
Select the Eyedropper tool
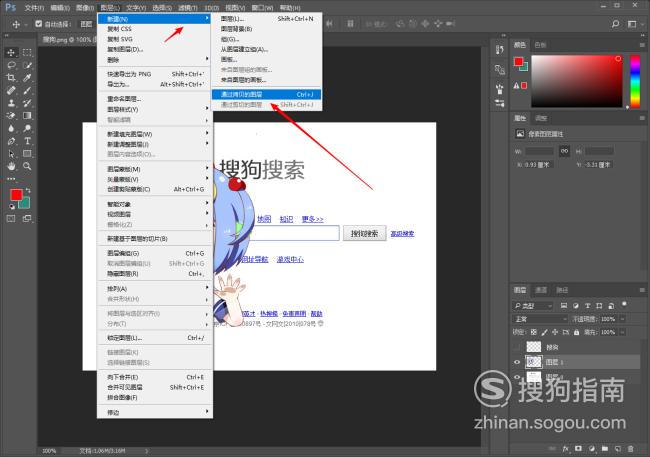27,78
